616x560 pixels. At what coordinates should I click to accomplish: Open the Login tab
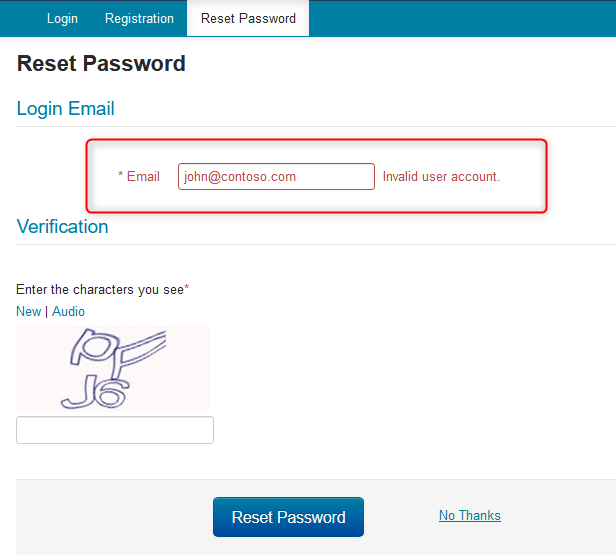point(62,18)
